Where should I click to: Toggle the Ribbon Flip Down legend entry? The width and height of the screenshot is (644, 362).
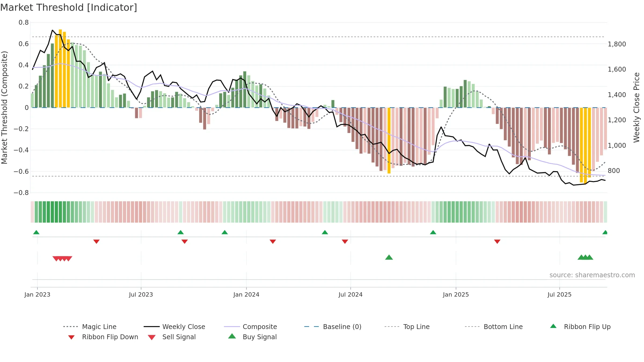(103, 337)
